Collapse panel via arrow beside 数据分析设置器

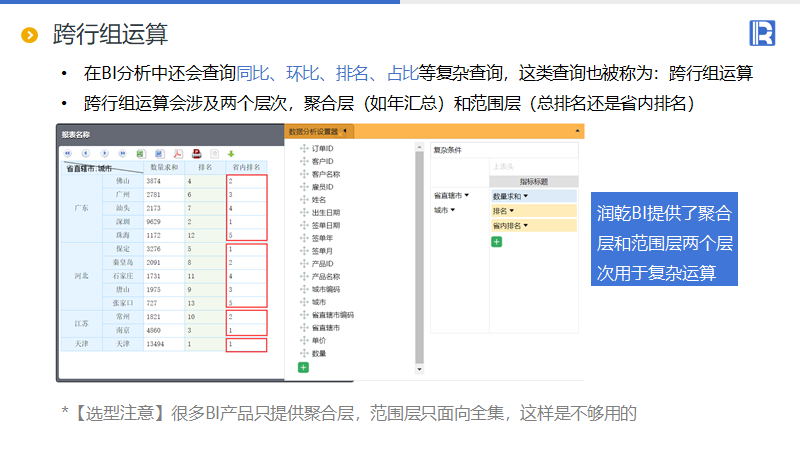pyautogui.click(x=345, y=131)
